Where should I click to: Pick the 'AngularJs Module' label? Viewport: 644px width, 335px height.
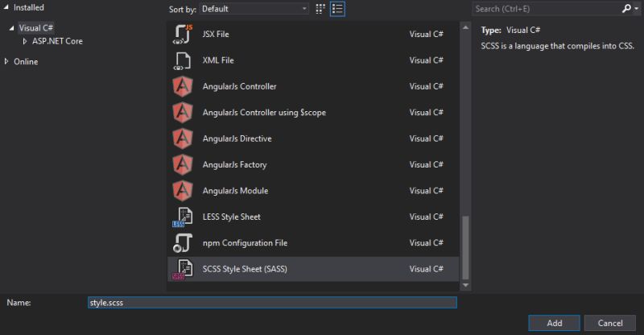pos(235,191)
